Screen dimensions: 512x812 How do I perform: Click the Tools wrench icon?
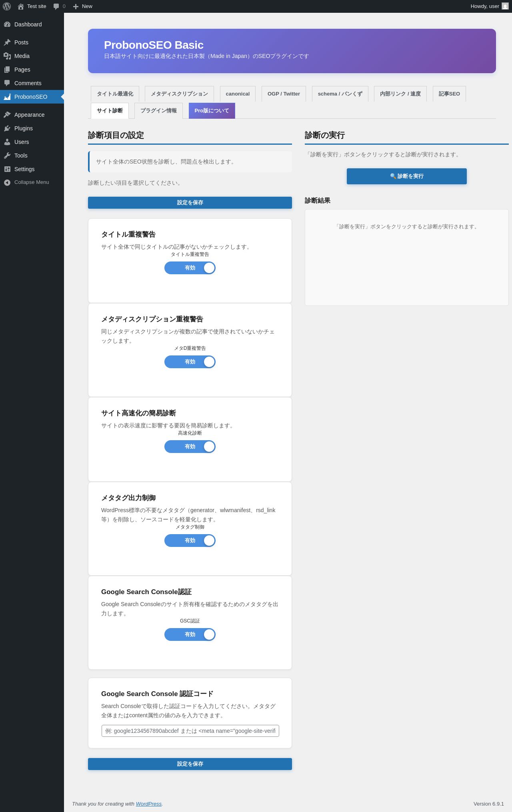point(7,156)
